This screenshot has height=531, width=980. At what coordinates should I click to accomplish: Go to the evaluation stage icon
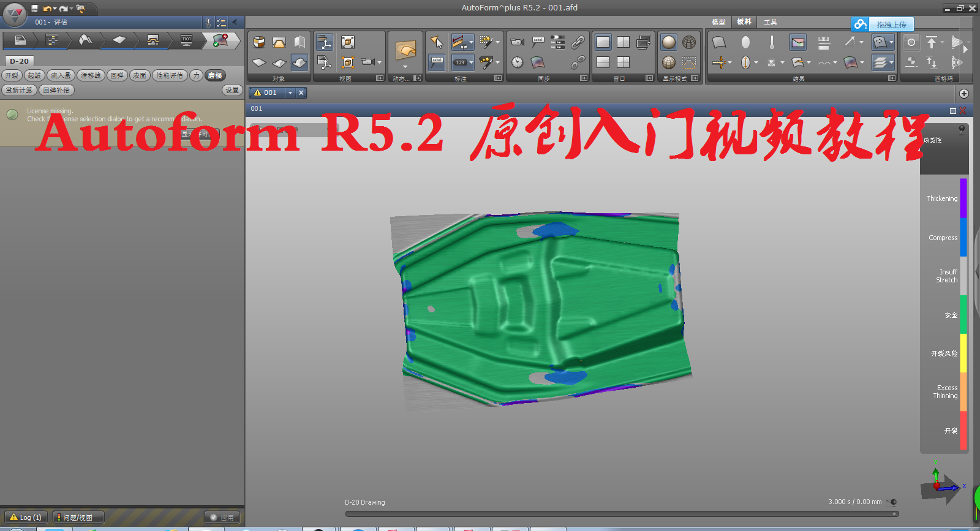click(x=221, y=40)
